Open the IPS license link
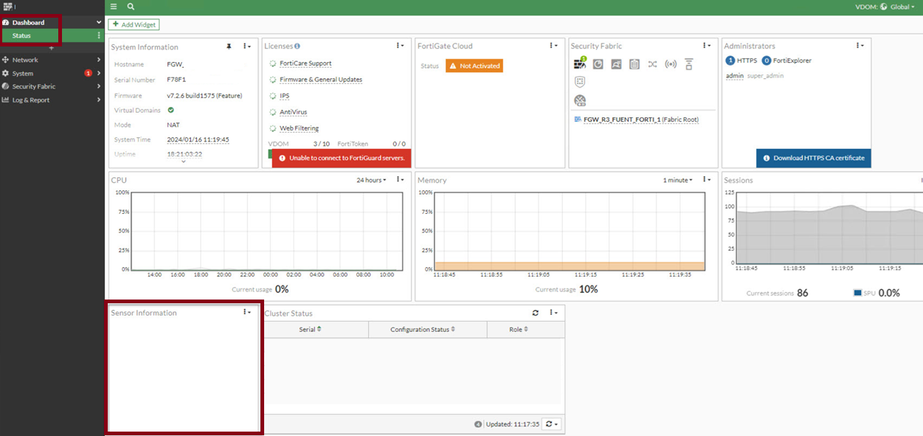The height and width of the screenshot is (436, 923). point(284,96)
